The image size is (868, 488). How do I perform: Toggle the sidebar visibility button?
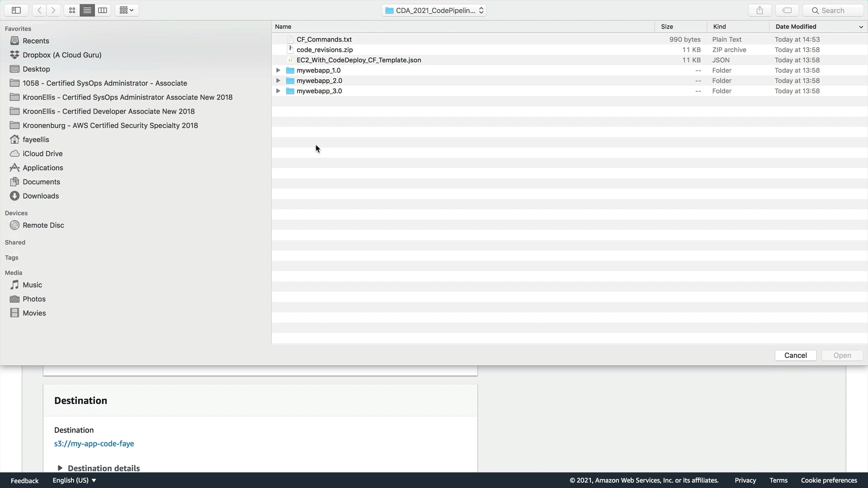click(16, 10)
